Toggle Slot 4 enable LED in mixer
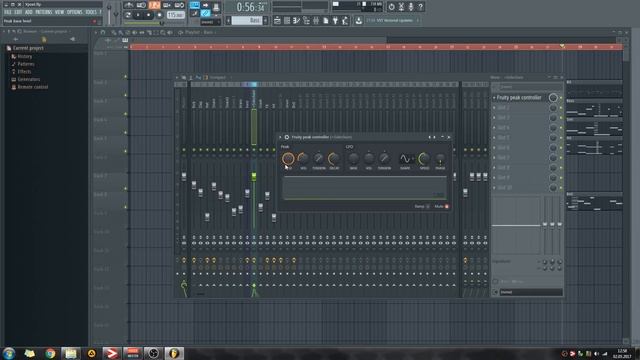The width and height of the screenshot is (640, 360). point(561,128)
